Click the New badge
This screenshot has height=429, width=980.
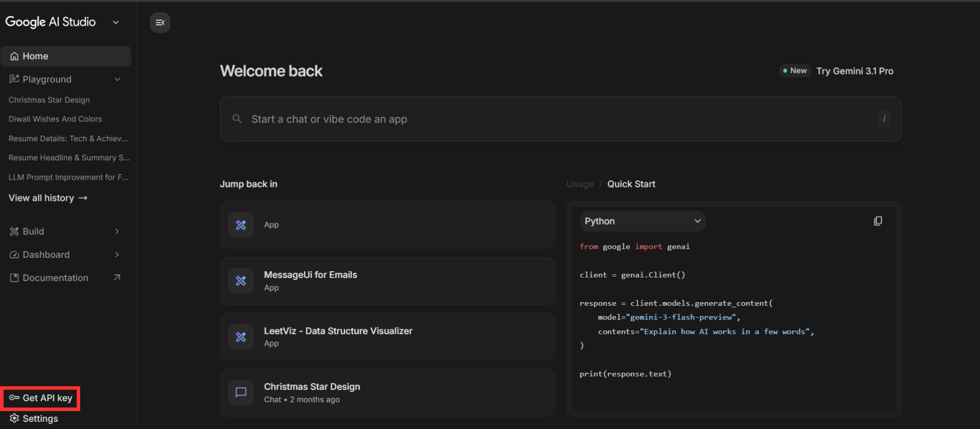coord(795,71)
